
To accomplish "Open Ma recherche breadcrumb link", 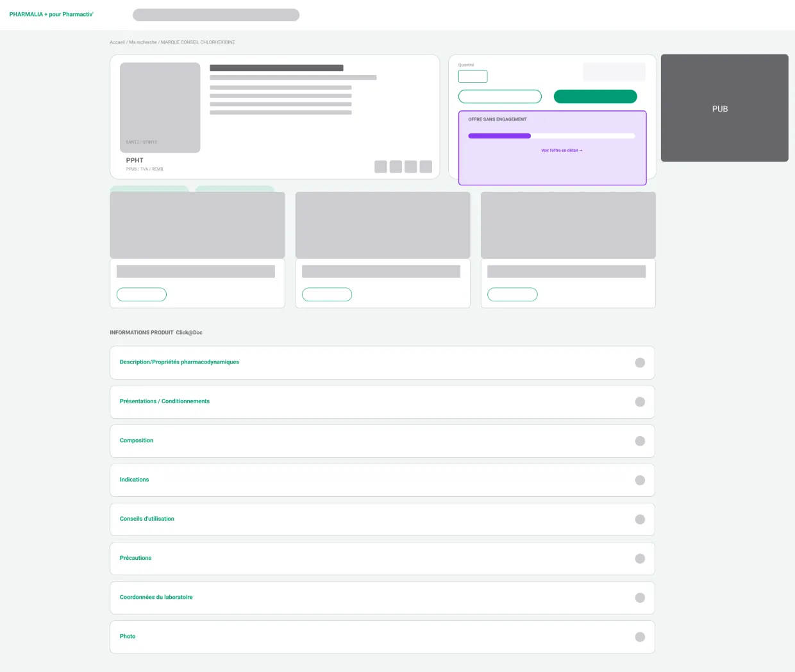I will click(x=143, y=42).
